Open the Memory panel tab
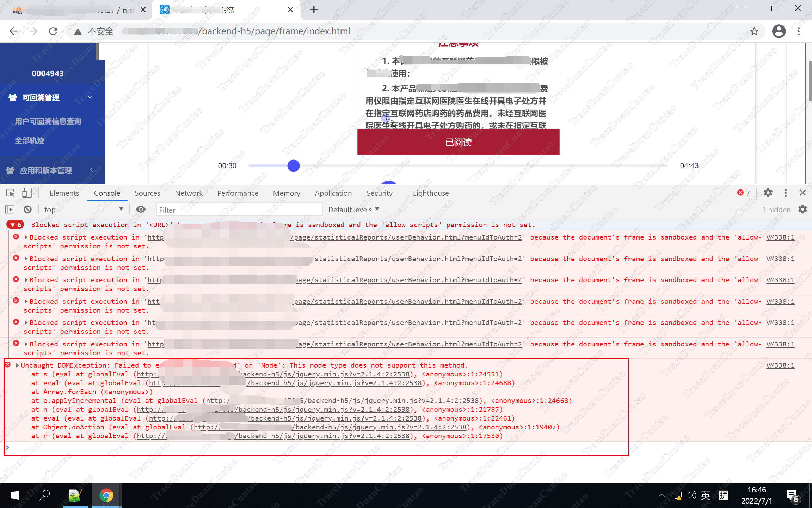The image size is (812, 508). coord(286,193)
